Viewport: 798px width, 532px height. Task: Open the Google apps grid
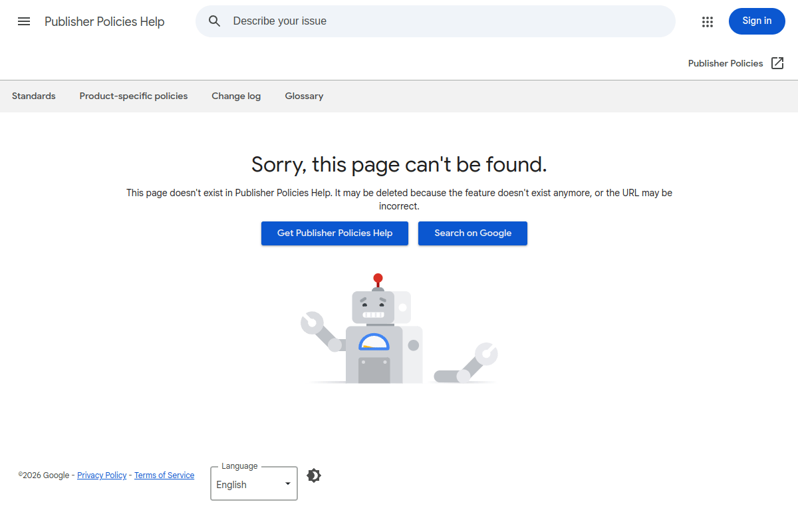click(x=707, y=21)
